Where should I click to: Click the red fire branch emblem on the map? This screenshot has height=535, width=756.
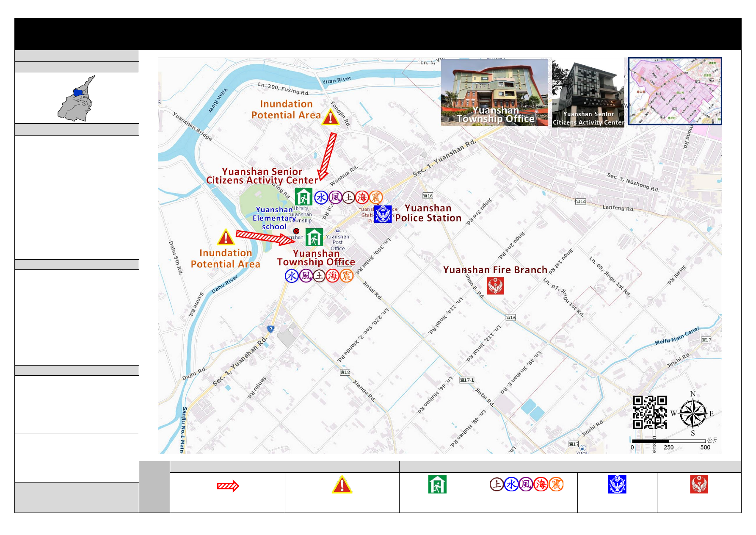pos(495,286)
